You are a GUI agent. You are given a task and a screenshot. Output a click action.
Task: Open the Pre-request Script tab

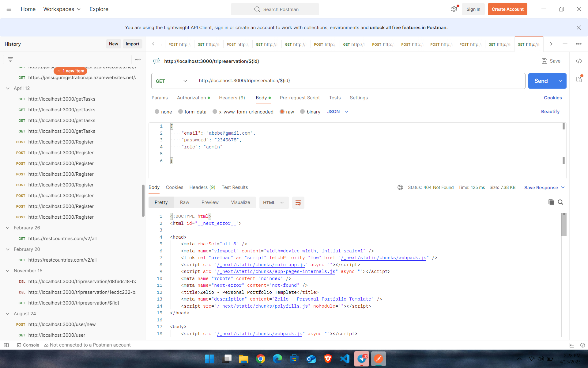[300, 98]
